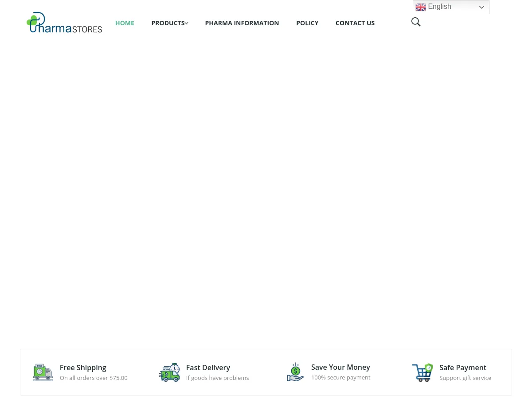Click the Safe Payment cart icon
This screenshot has width=532, height=399.
[x=422, y=372]
